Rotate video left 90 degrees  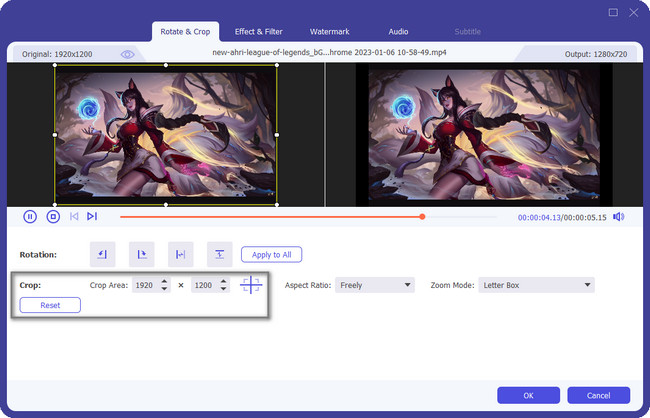coord(102,254)
